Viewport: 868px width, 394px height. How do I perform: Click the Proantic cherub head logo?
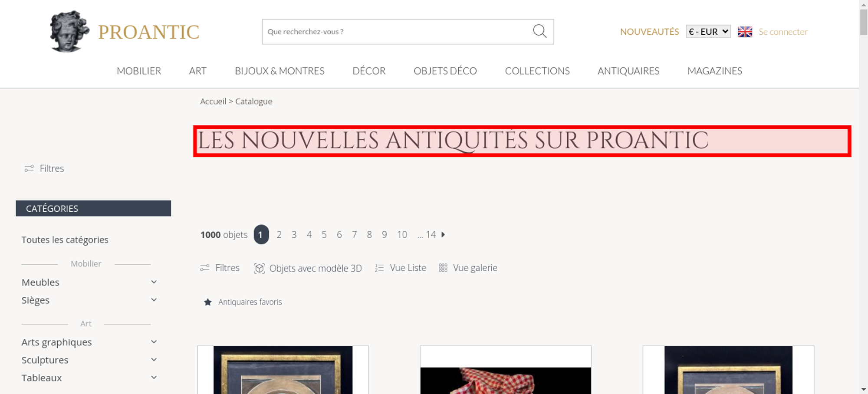coord(69,31)
